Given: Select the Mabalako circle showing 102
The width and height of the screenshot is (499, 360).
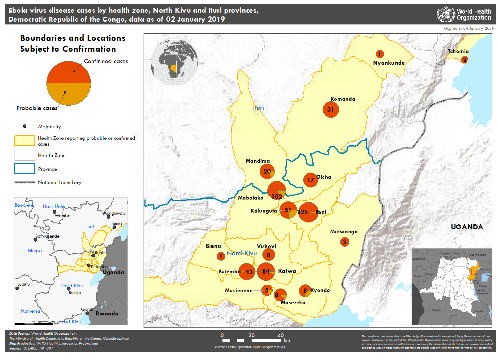Looking at the screenshot, I should click(277, 190).
